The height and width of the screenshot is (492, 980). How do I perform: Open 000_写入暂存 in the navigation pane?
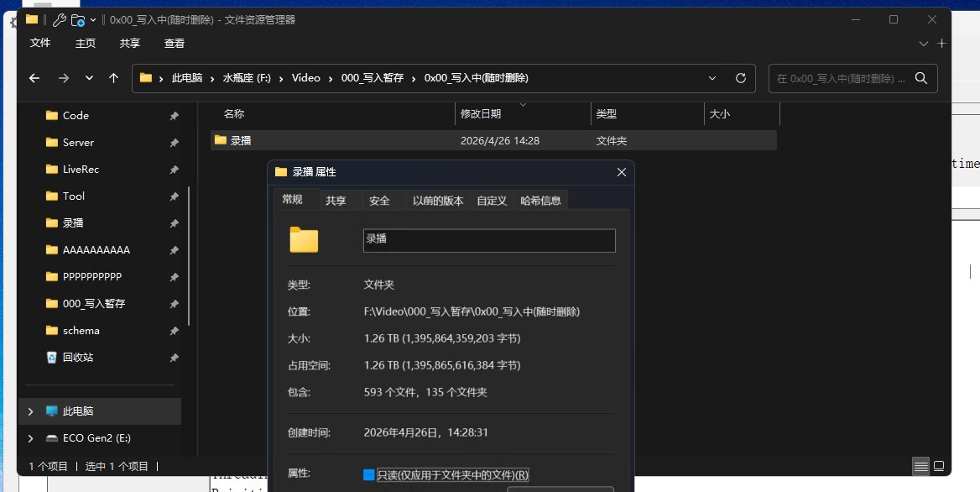[x=94, y=304]
